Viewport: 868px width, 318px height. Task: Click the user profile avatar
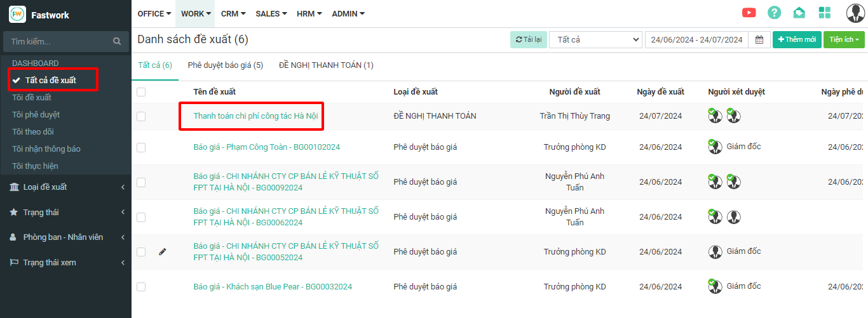[855, 13]
